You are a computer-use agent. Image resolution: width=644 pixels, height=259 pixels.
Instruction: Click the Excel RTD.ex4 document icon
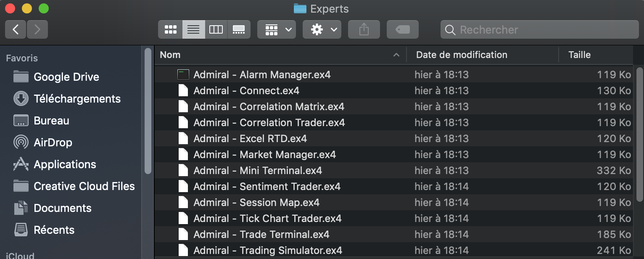pos(183,139)
